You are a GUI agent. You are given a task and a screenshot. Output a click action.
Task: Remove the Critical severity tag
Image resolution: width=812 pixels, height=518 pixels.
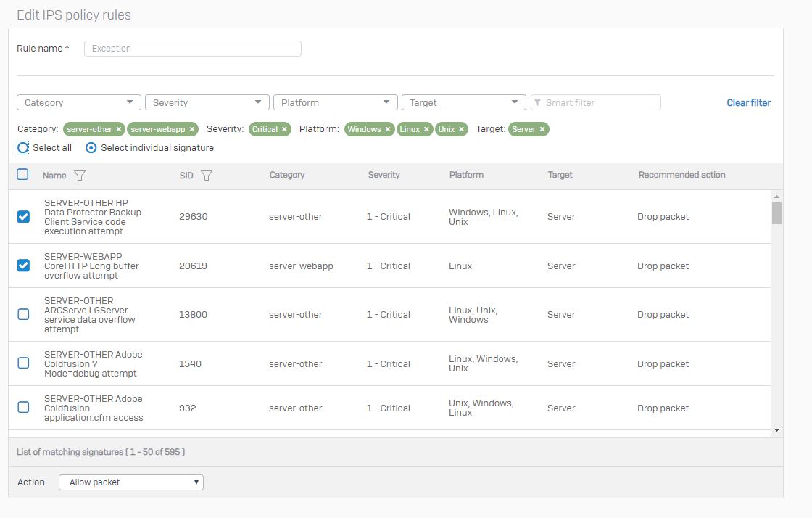tap(284, 129)
